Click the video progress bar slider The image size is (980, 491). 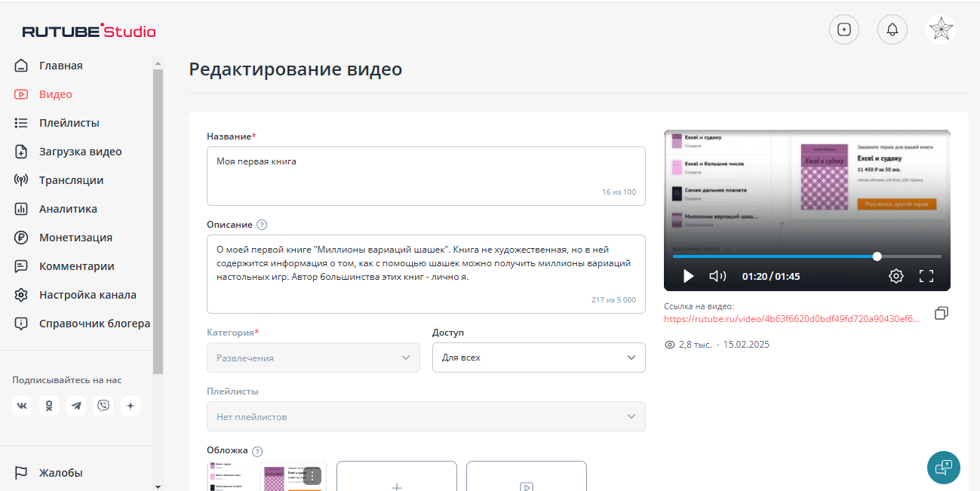pyautogui.click(x=877, y=256)
